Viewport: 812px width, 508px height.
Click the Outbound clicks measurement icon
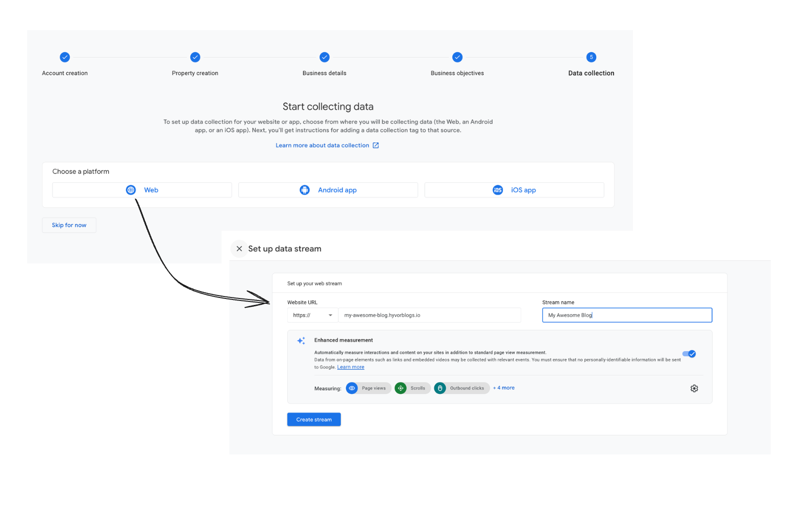pos(440,388)
